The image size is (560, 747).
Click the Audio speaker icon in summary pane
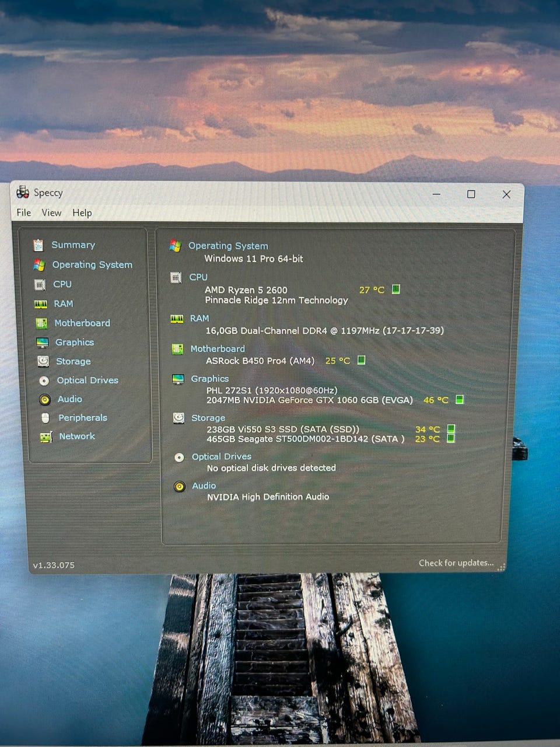[x=180, y=486]
